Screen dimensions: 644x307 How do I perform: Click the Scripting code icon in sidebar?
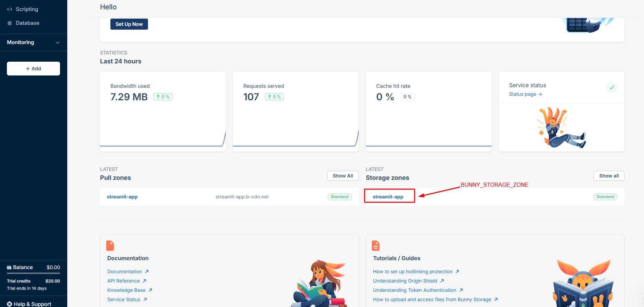pos(10,9)
